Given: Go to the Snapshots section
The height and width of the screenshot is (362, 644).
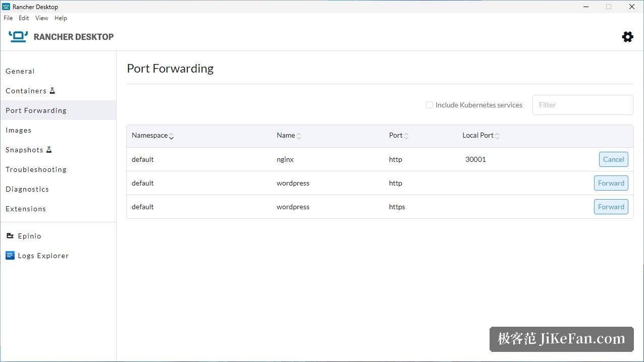Looking at the screenshot, I should (x=58, y=150).
